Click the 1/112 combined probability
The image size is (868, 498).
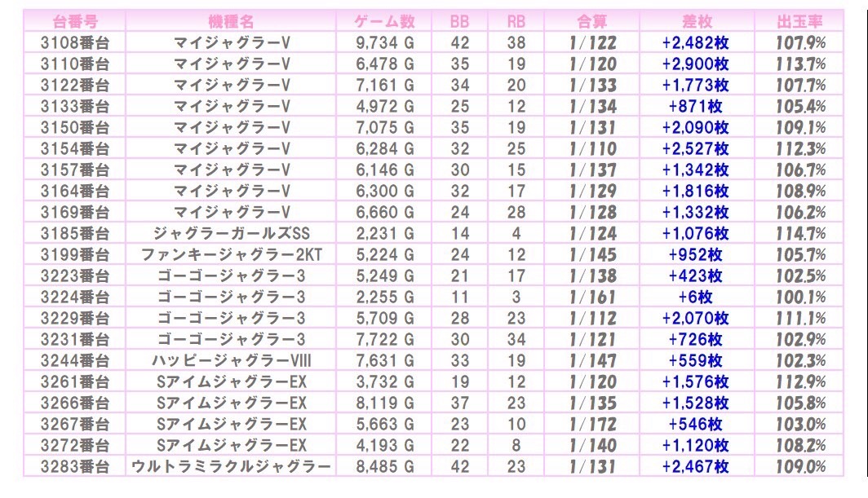[593, 318]
